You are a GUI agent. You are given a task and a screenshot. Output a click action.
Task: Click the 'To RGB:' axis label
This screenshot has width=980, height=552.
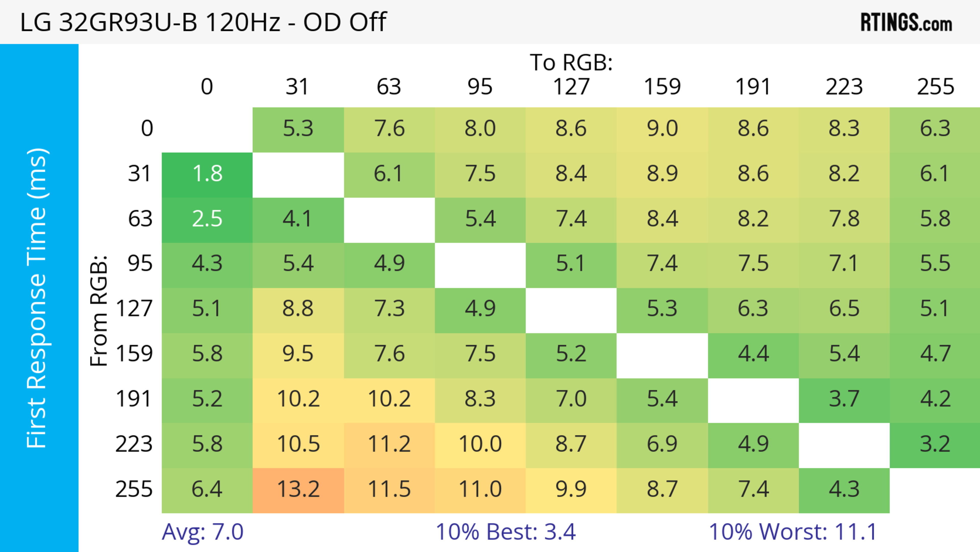click(x=571, y=62)
